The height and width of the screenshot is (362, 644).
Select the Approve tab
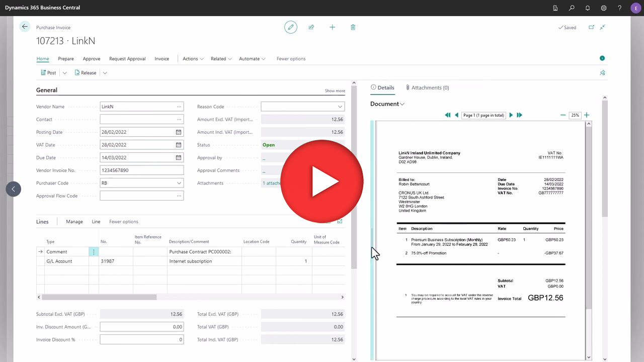pos(92,59)
